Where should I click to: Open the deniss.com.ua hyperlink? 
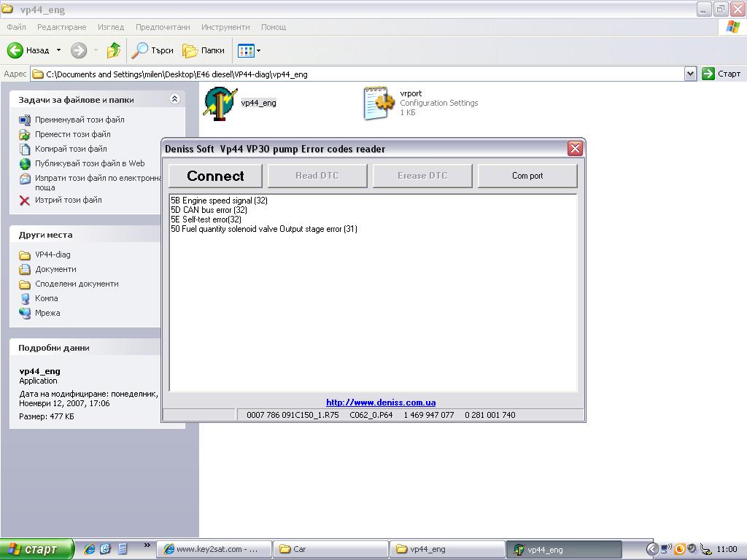point(381,402)
